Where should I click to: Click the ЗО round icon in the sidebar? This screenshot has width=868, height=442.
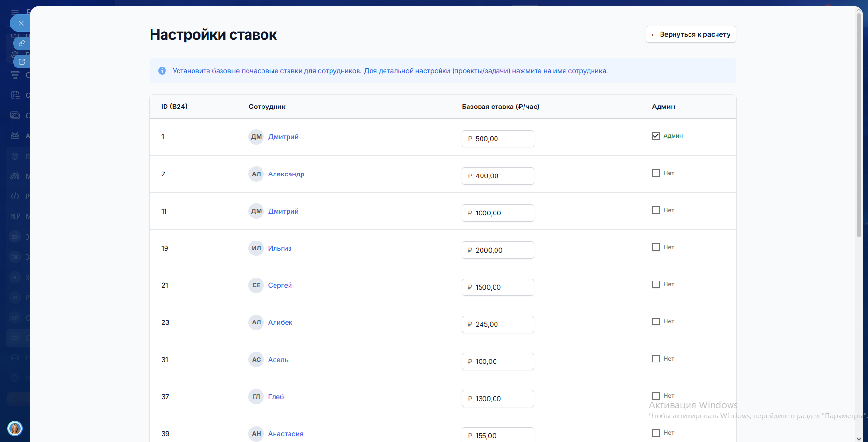[x=15, y=237]
